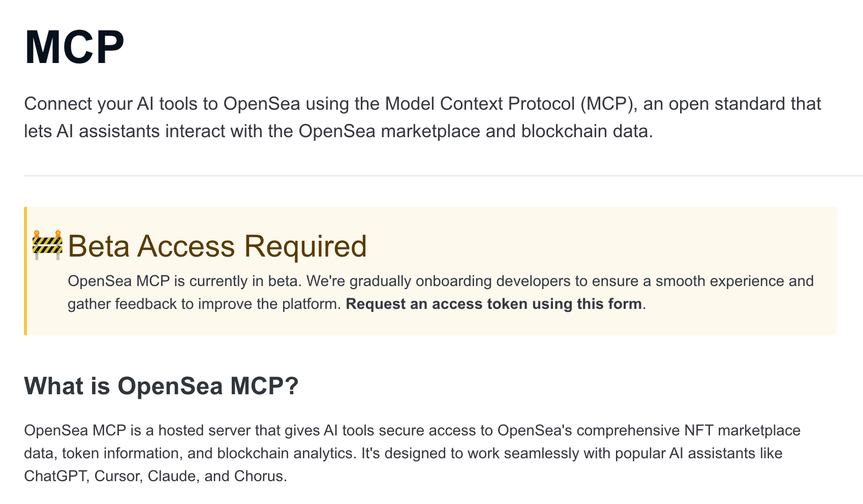The image size is (863, 504).
Task: Click the word 'Chorus' at the paragraph end
Action: (258, 476)
